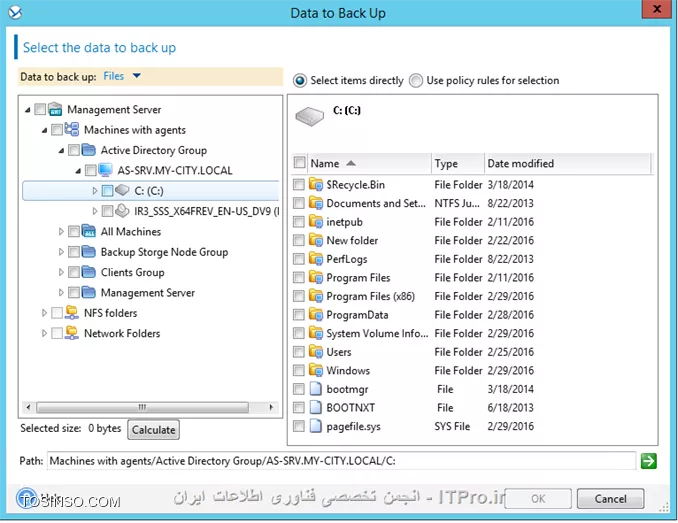Select the Management Server group tree item
The image size is (678, 523).
tap(147, 293)
